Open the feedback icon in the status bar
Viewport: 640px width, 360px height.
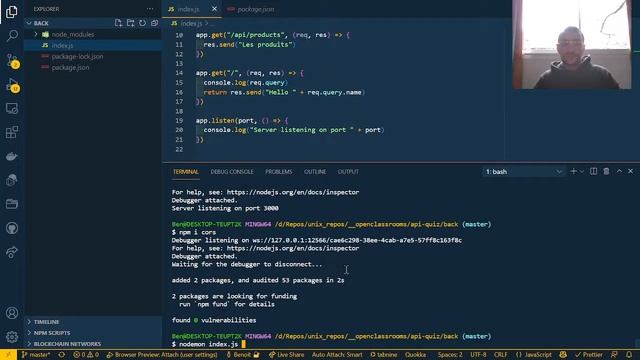[614, 355]
